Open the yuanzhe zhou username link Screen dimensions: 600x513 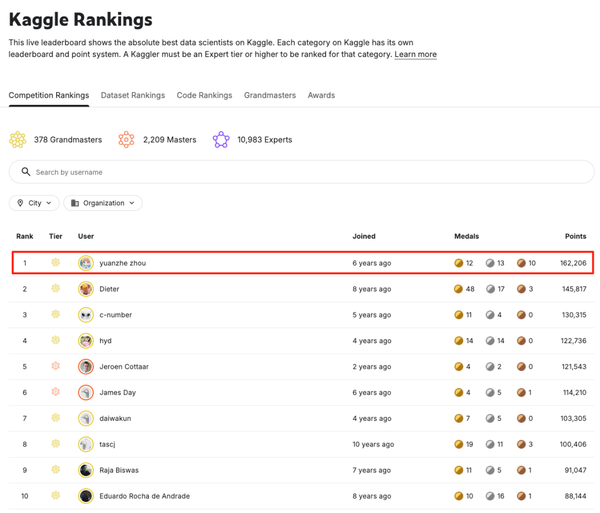pos(122,263)
